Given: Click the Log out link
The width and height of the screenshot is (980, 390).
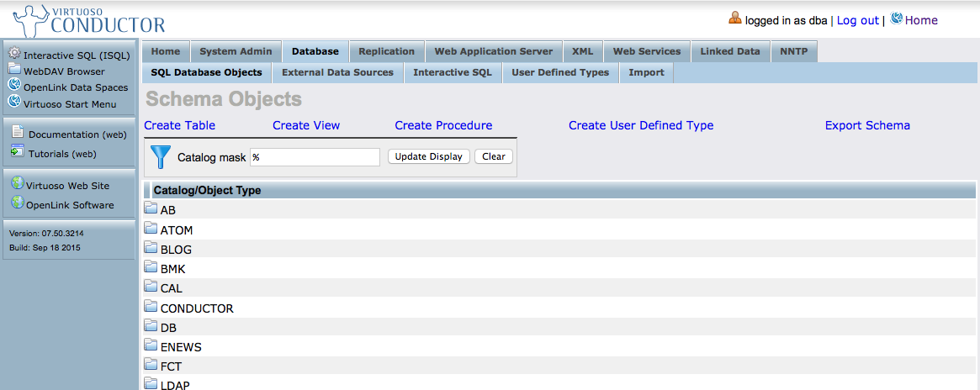Looking at the screenshot, I should [857, 20].
